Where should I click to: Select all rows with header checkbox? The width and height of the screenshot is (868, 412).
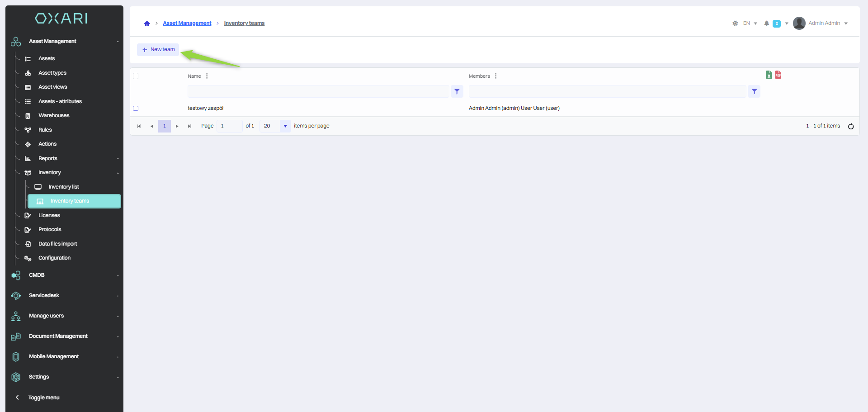pos(136,76)
